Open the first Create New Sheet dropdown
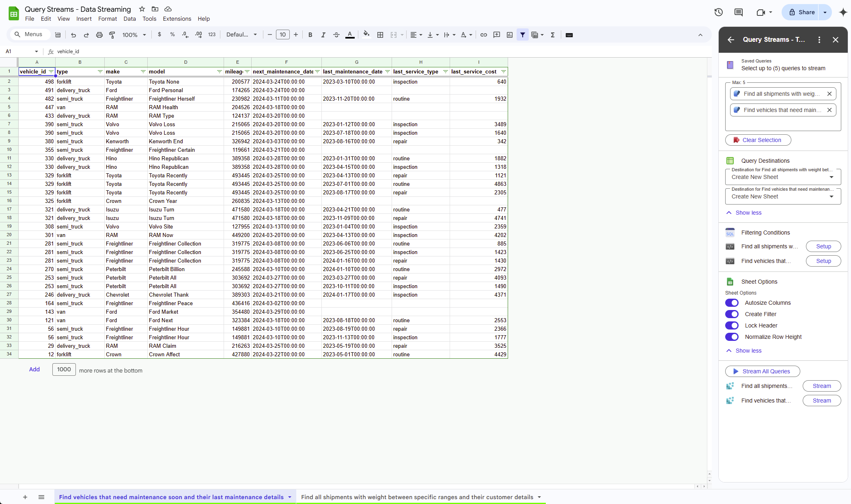Viewport: 851px width, 504px height. (x=782, y=177)
